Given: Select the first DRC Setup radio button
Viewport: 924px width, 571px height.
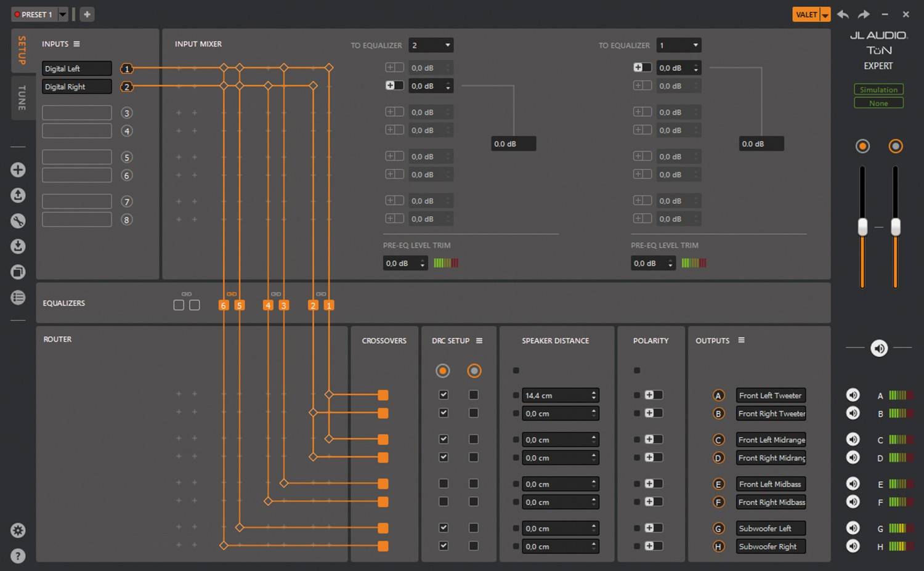Looking at the screenshot, I should pyautogui.click(x=443, y=371).
